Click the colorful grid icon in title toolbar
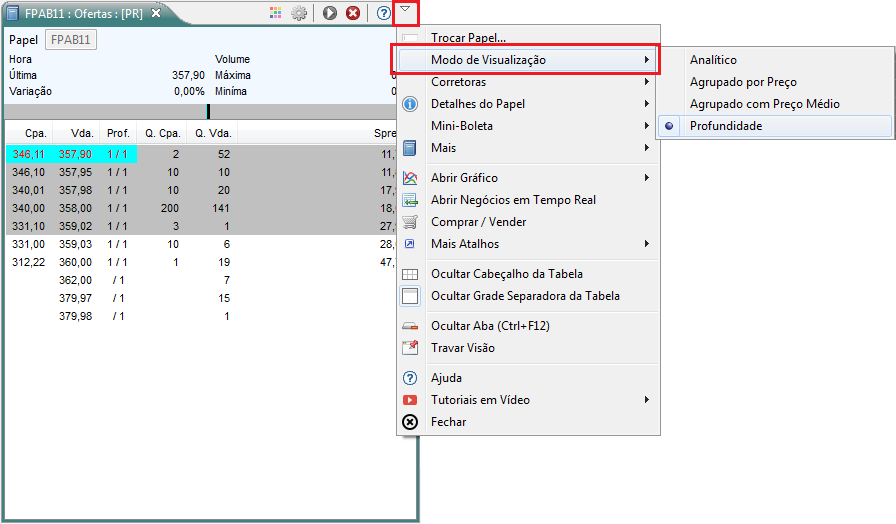The height and width of the screenshot is (524, 896). pyautogui.click(x=275, y=13)
